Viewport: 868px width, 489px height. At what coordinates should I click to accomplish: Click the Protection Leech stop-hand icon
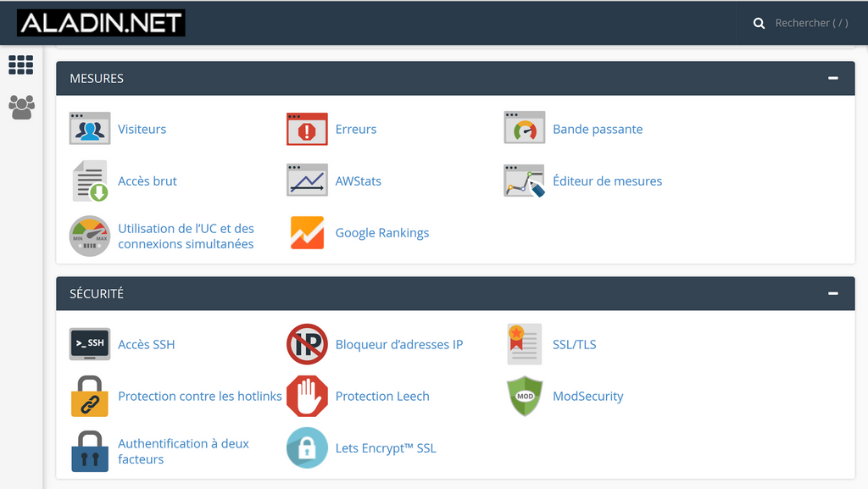tap(307, 396)
